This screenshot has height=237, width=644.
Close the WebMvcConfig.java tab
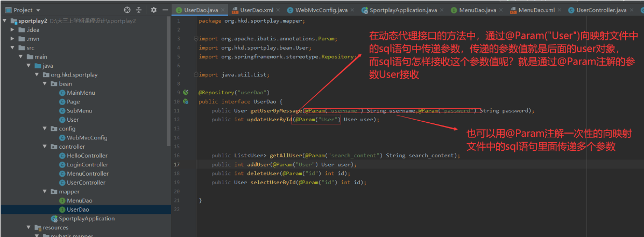click(352, 10)
